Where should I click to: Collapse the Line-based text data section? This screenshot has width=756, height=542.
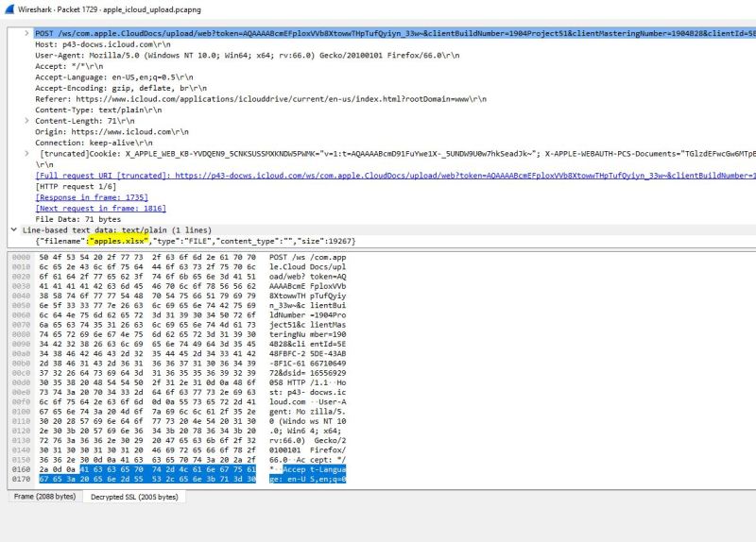[x=12, y=230]
